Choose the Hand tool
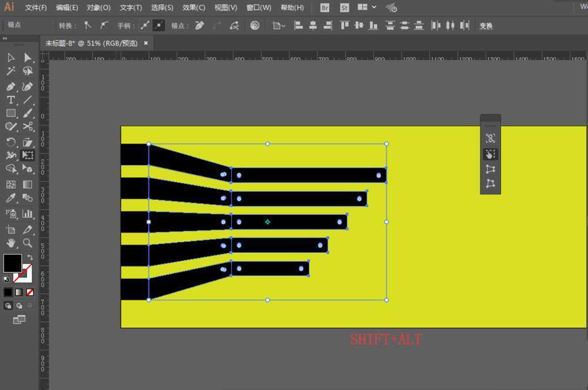Viewport: 588px width, 390px height. point(11,243)
